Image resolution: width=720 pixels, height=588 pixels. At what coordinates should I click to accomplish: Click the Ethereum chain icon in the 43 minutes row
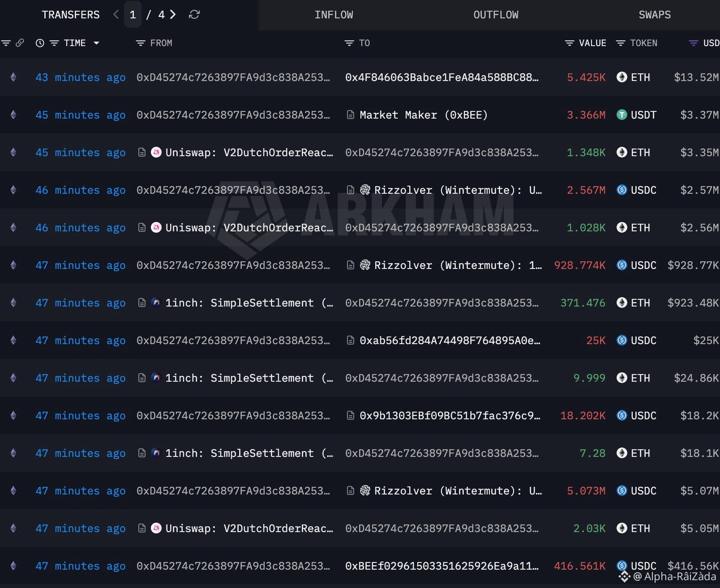[13, 77]
